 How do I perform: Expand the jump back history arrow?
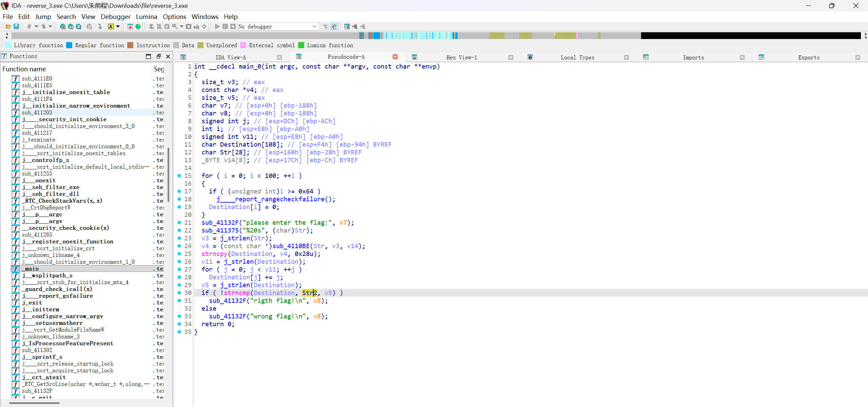coord(36,26)
